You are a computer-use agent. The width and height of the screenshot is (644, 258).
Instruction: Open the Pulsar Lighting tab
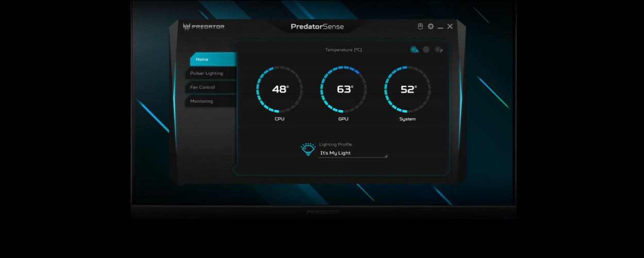pyautogui.click(x=211, y=73)
